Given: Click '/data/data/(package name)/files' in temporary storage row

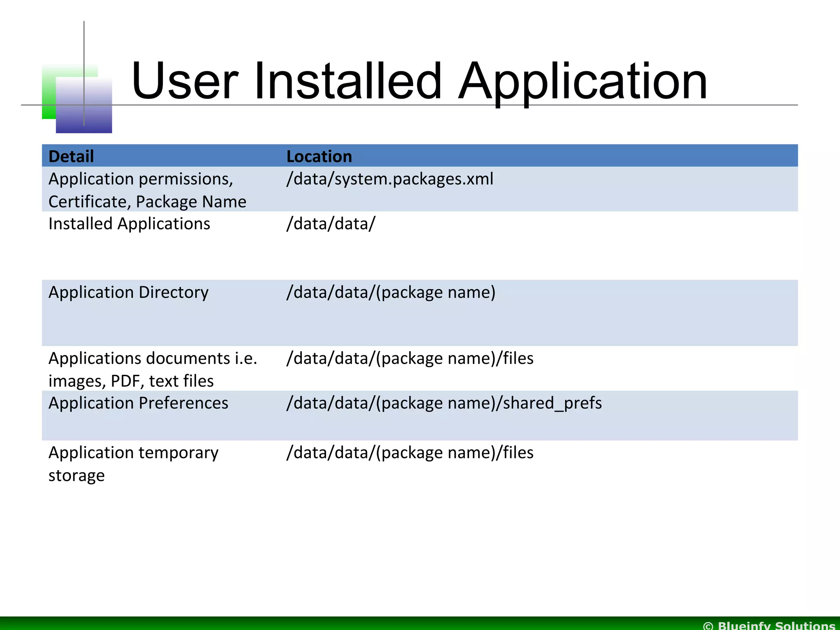Looking at the screenshot, I should [410, 453].
